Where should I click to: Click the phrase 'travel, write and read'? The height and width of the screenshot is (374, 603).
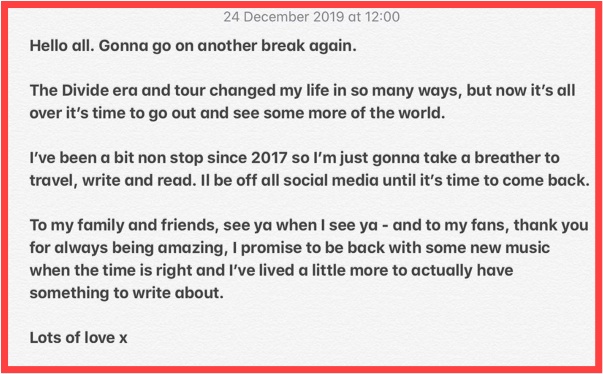pos(110,181)
